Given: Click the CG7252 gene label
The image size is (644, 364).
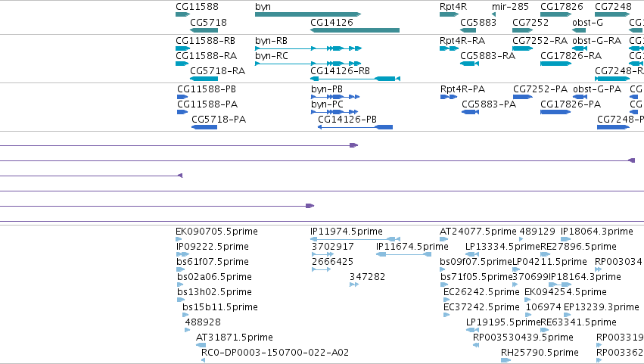Looking at the screenshot, I should pos(530,22).
